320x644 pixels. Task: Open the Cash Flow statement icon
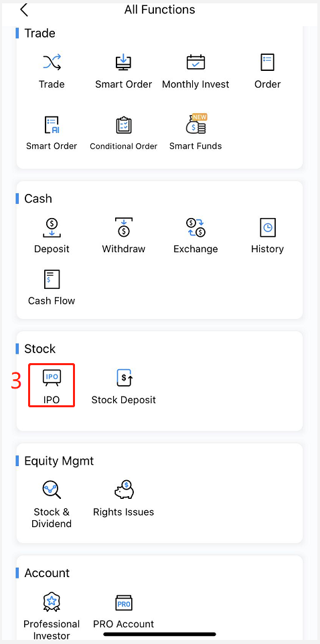(52, 280)
